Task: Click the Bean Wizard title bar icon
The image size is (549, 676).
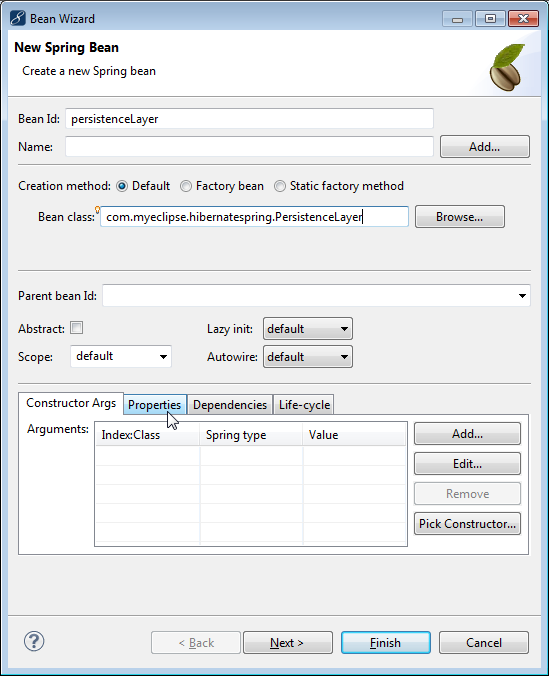Action: click(x=18, y=19)
